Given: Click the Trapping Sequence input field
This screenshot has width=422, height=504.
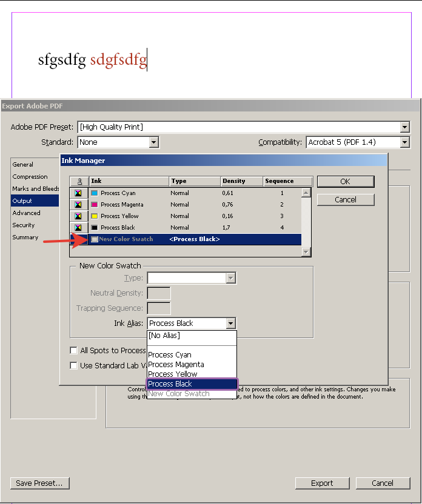Looking at the screenshot, I should pos(159,308).
